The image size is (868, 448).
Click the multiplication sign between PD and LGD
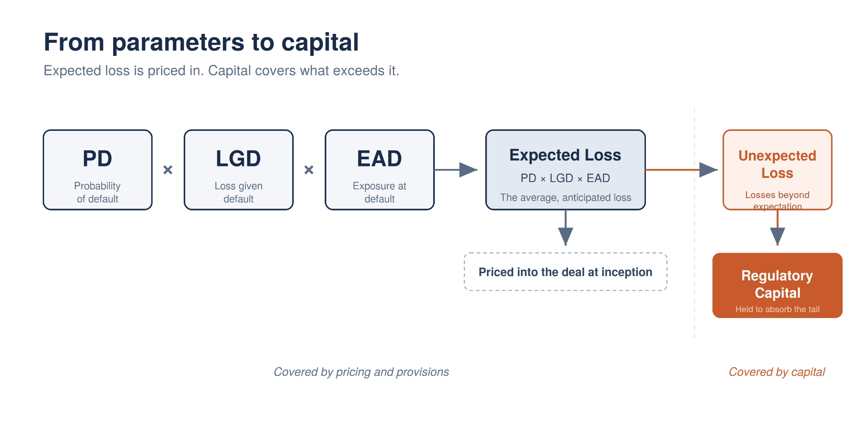tap(168, 170)
